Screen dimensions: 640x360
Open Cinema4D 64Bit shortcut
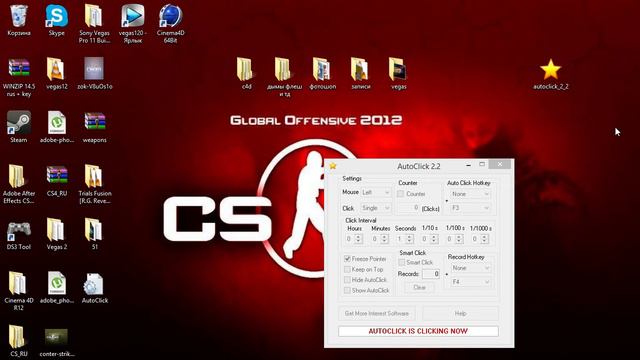coord(170,24)
